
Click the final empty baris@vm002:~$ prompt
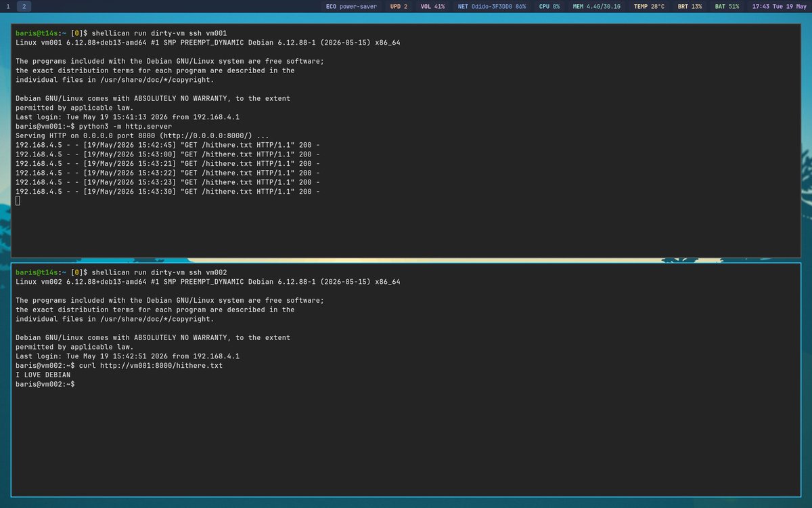(45, 384)
